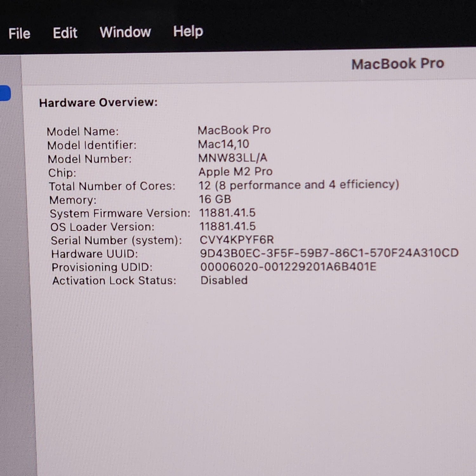476x476 pixels.
Task: Click the Hardware Overview heading
Action: 98,102
